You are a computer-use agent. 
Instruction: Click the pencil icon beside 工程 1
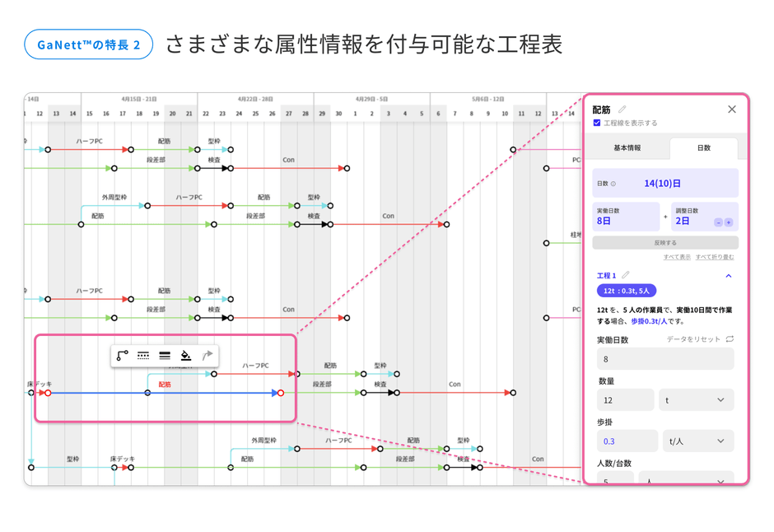pyautogui.click(x=626, y=275)
